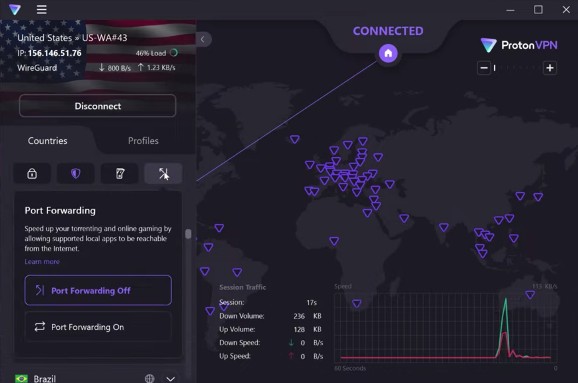Viewport: 578px width, 383px height.
Task: Open the Learn more link
Action: click(x=42, y=261)
